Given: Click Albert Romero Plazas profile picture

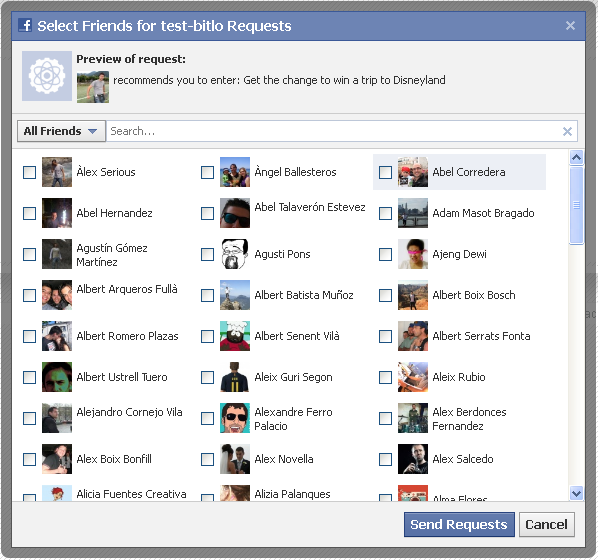Looking at the screenshot, I should (x=57, y=336).
